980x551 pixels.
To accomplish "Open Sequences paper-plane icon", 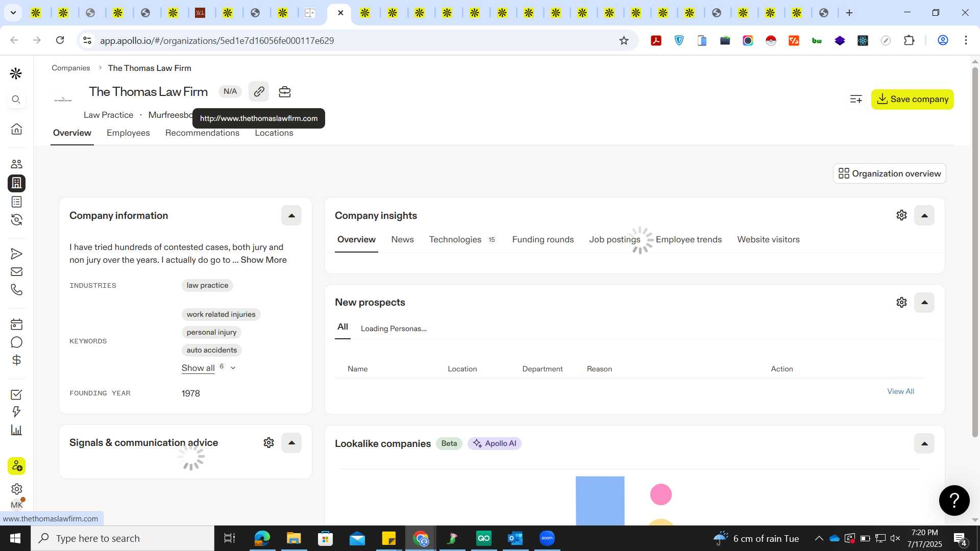I will tap(16, 254).
